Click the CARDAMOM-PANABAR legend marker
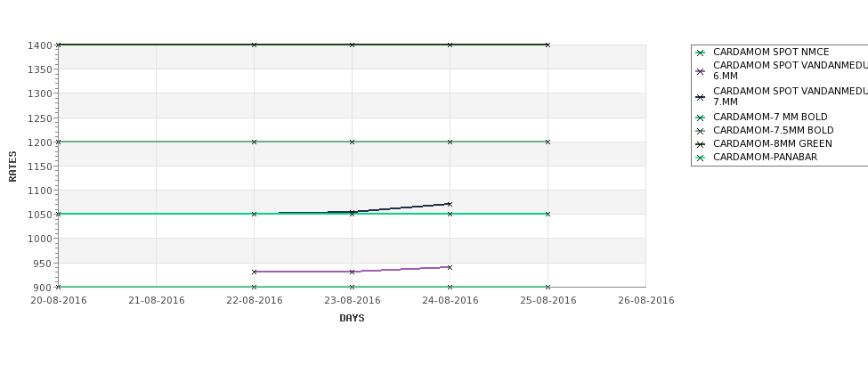868x382 pixels. 701,158
